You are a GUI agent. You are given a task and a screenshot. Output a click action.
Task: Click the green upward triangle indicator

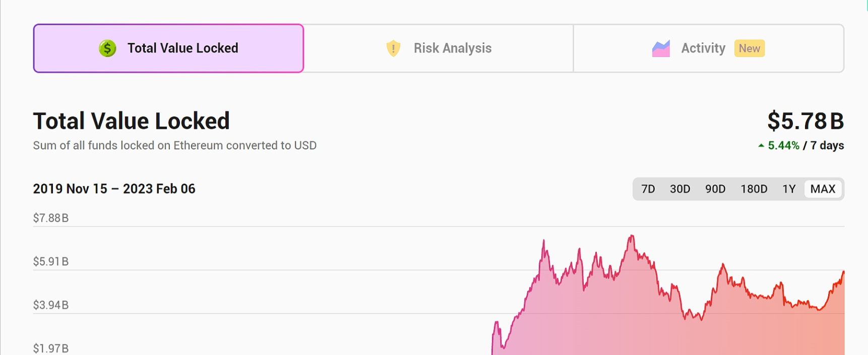[x=761, y=146]
